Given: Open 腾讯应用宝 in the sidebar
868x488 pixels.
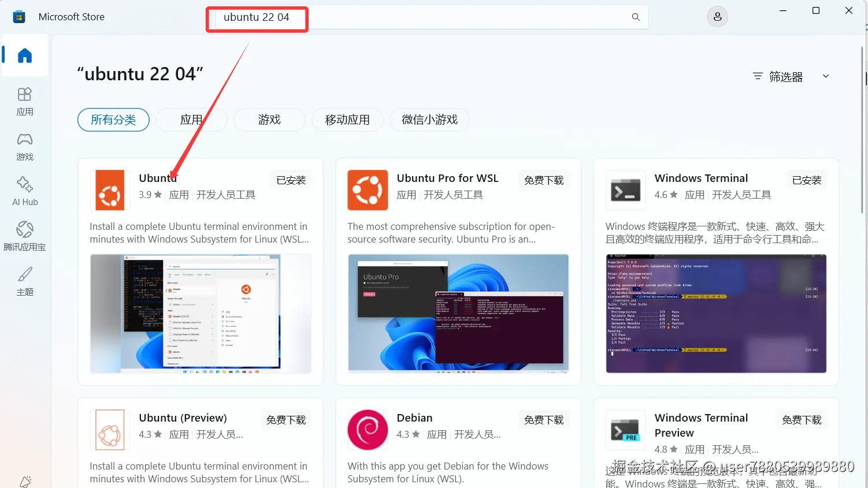Looking at the screenshot, I should [25, 237].
